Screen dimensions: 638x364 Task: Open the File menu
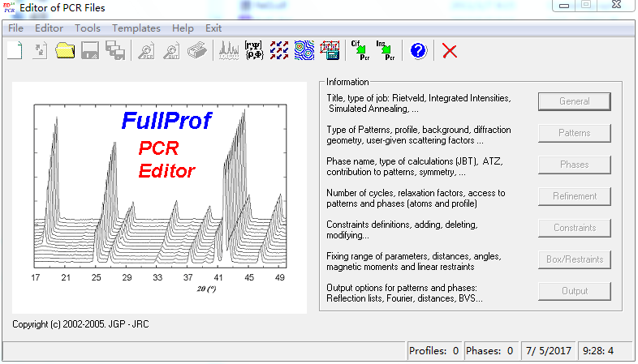tap(16, 28)
